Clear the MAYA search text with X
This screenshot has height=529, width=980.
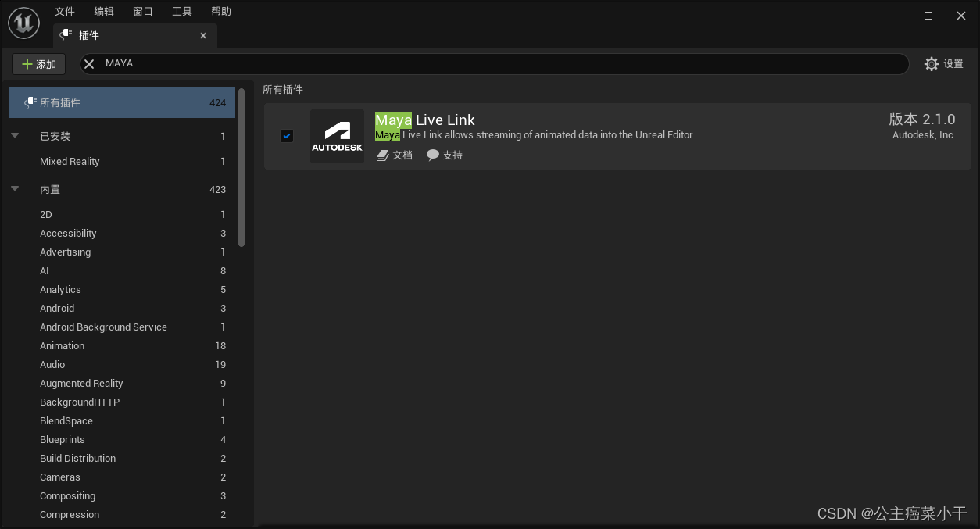90,64
